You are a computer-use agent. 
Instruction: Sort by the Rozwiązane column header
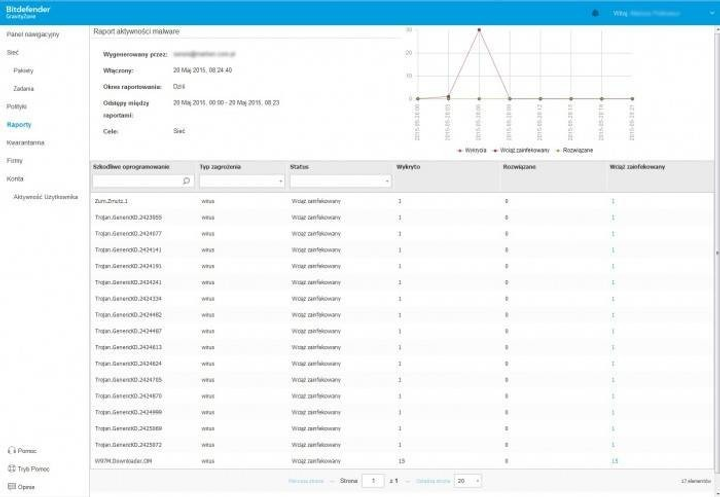pyautogui.click(x=519, y=167)
